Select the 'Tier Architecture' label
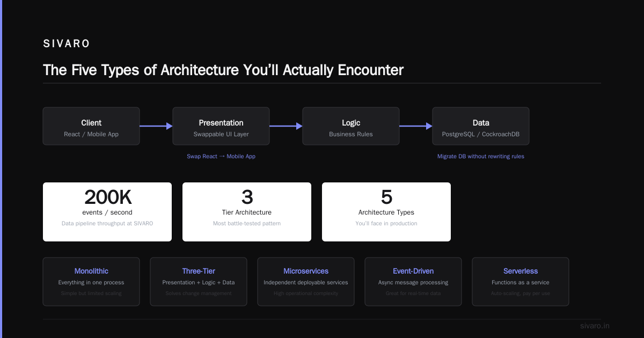This screenshot has height=338, width=644. 247,212
